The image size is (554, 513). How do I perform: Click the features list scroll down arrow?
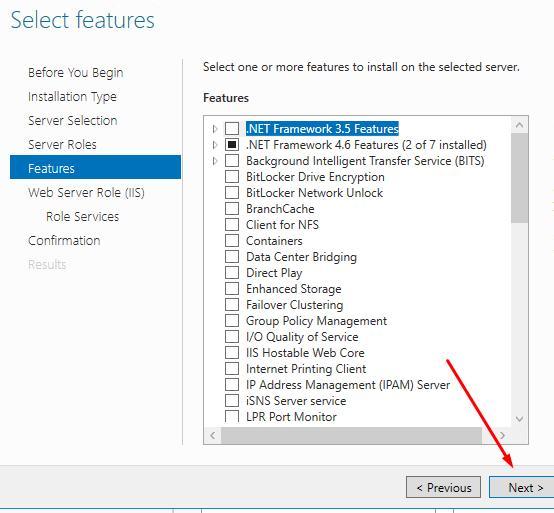coord(519,419)
